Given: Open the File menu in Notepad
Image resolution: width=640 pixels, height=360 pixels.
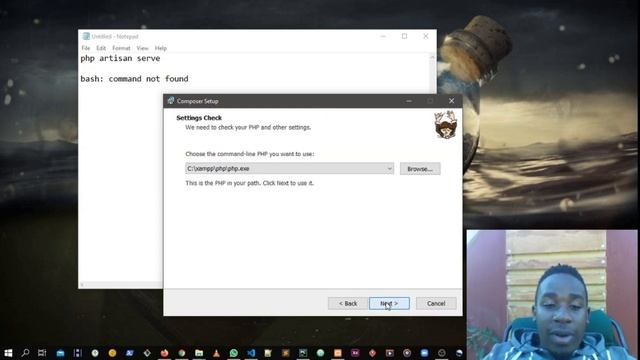Looking at the screenshot, I should (x=86, y=48).
